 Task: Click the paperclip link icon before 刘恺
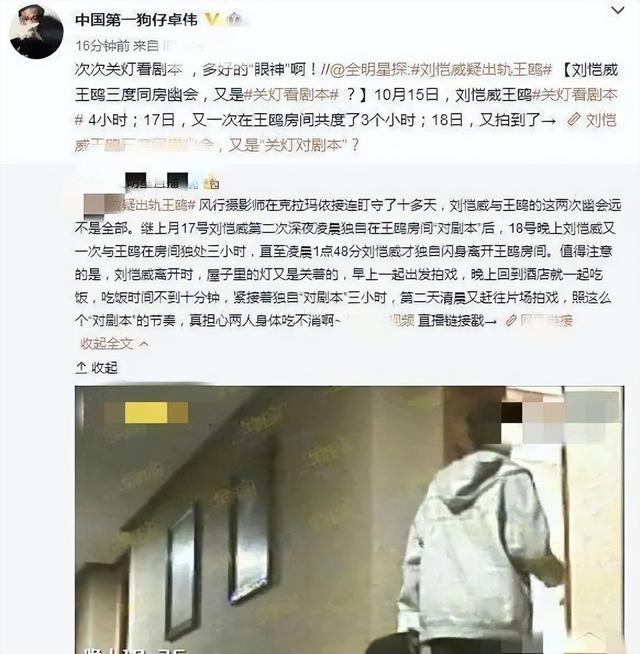[x=574, y=120]
